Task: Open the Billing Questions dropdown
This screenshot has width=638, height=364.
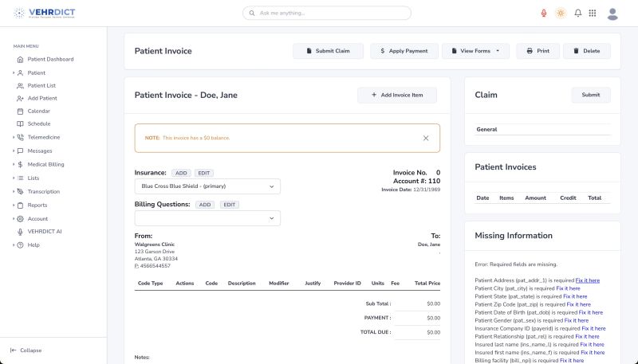Action: point(207,218)
